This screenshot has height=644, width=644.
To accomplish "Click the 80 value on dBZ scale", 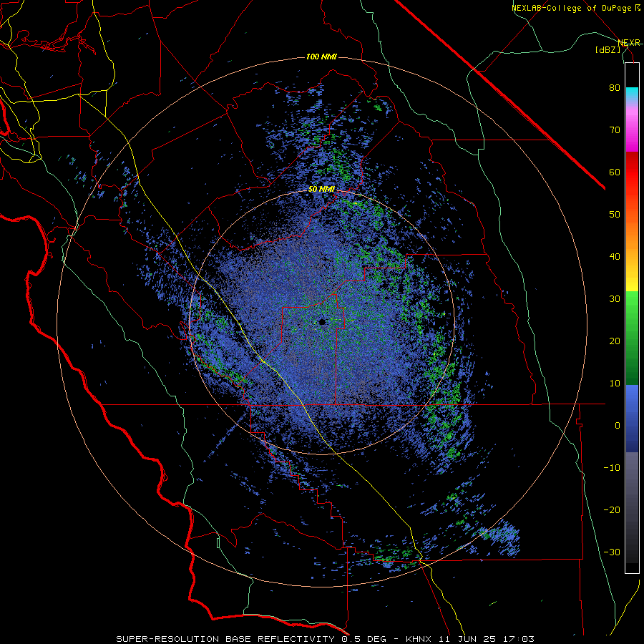I will point(615,87).
